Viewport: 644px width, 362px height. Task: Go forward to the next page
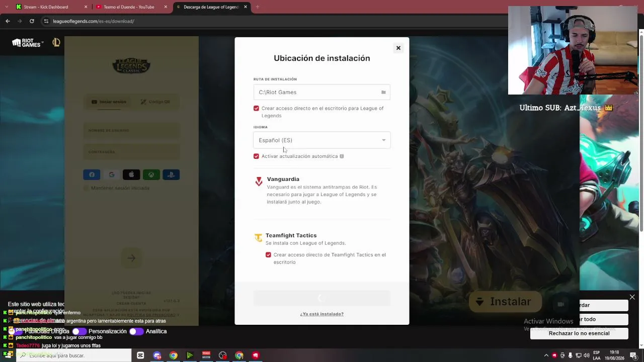click(x=20, y=21)
